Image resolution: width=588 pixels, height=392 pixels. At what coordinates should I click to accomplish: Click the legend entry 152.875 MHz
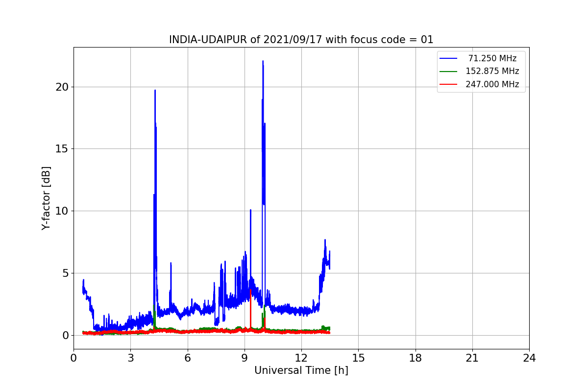pyautogui.click(x=492, y=71)
